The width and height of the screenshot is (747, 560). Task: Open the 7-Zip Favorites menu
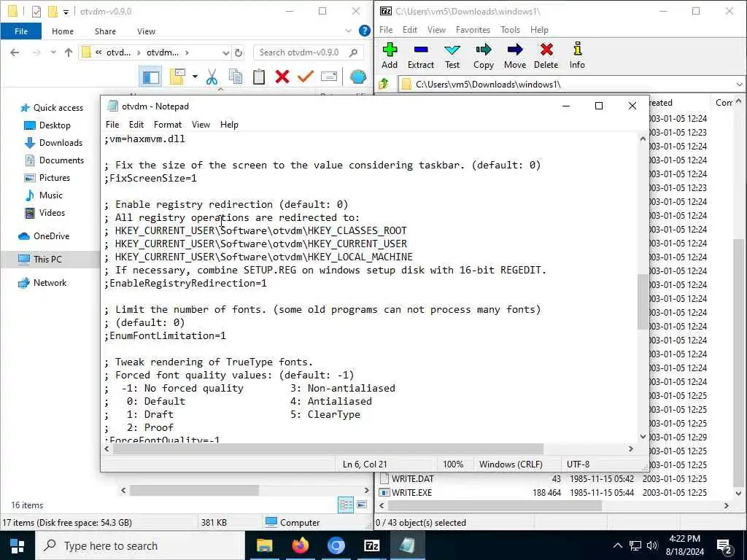point(473,29)
